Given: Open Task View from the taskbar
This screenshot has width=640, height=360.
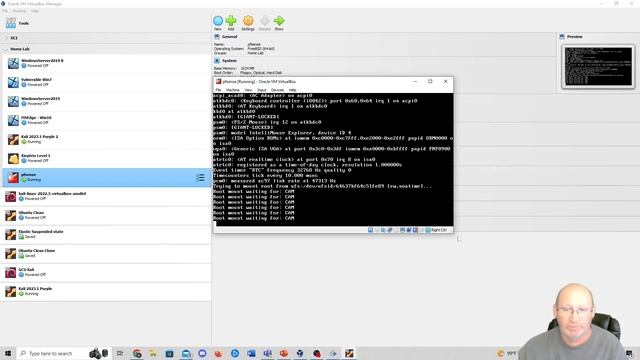Looking at the screenshot, I should [120, 353].
